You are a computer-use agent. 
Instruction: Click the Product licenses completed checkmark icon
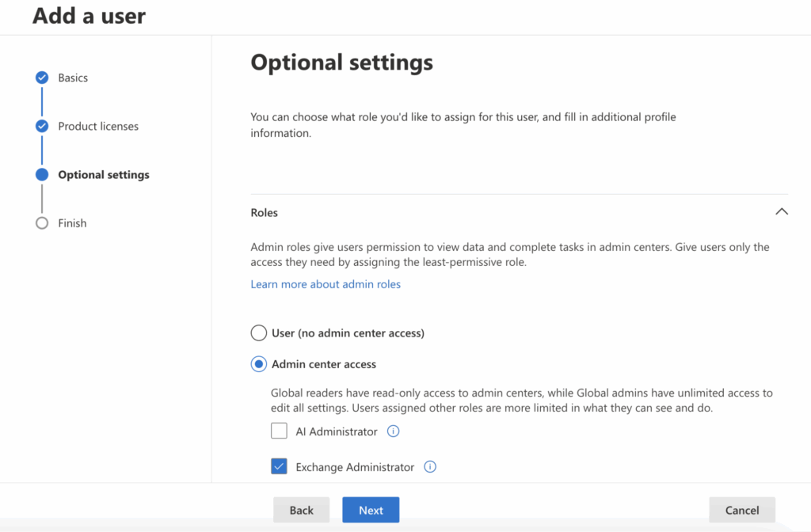coord(41,126)
